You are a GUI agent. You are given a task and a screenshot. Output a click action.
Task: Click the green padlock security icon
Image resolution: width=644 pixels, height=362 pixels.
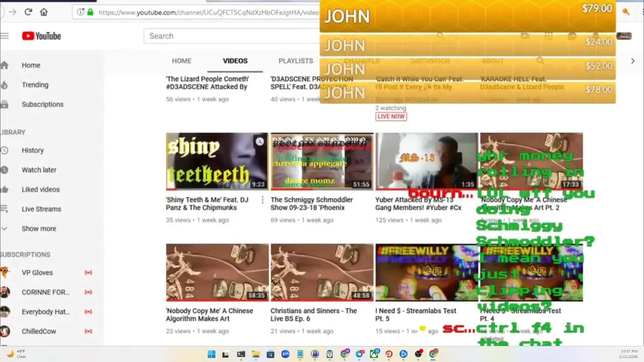90,12
